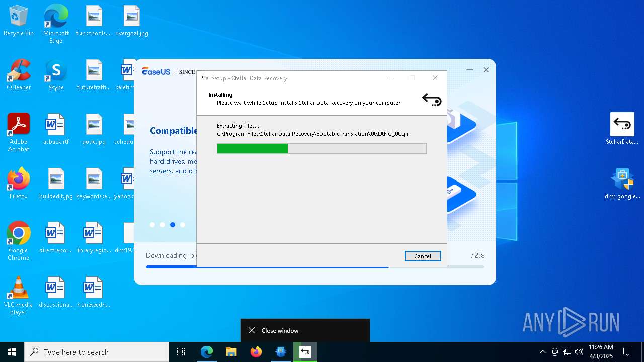This screenshot has height=362, width=644.
Task: Select the discussiona document icon
Action: (56, 293)
